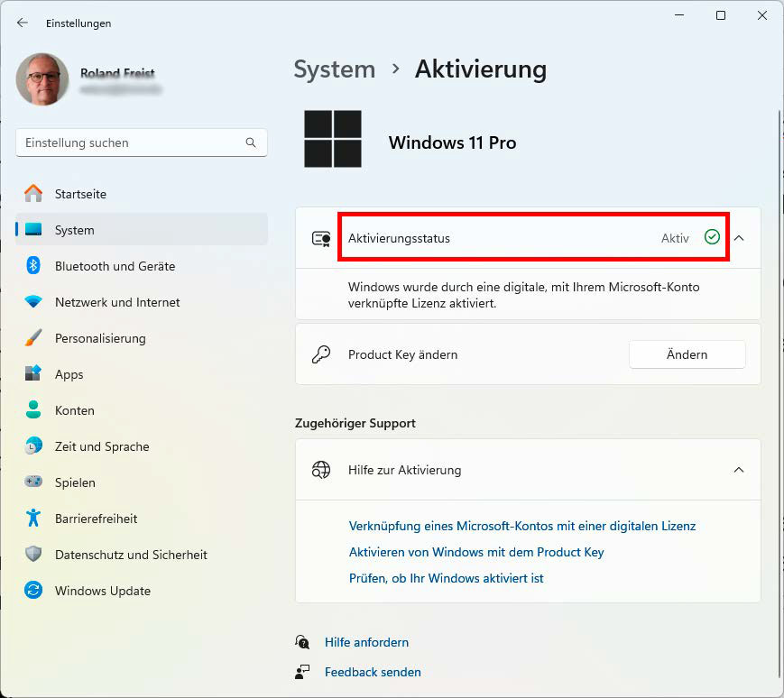Click the search magnifier icon
Viewport: 784px width, 698px height.
click(251, 142)
